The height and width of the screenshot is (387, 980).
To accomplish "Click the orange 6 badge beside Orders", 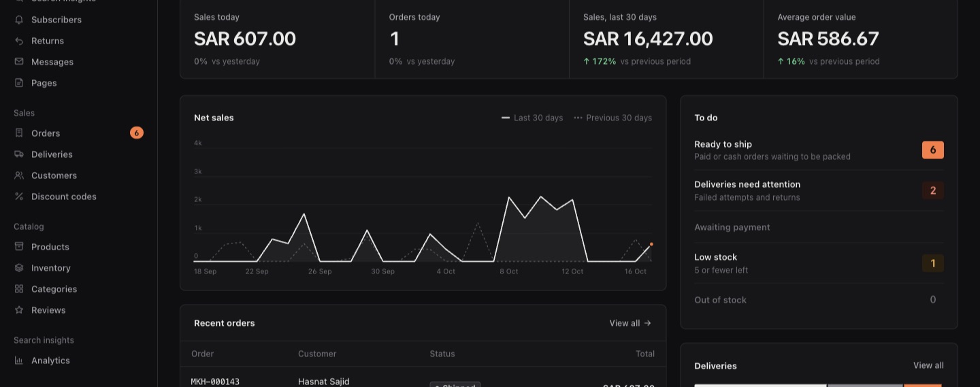I will click(x=137, y=133).
